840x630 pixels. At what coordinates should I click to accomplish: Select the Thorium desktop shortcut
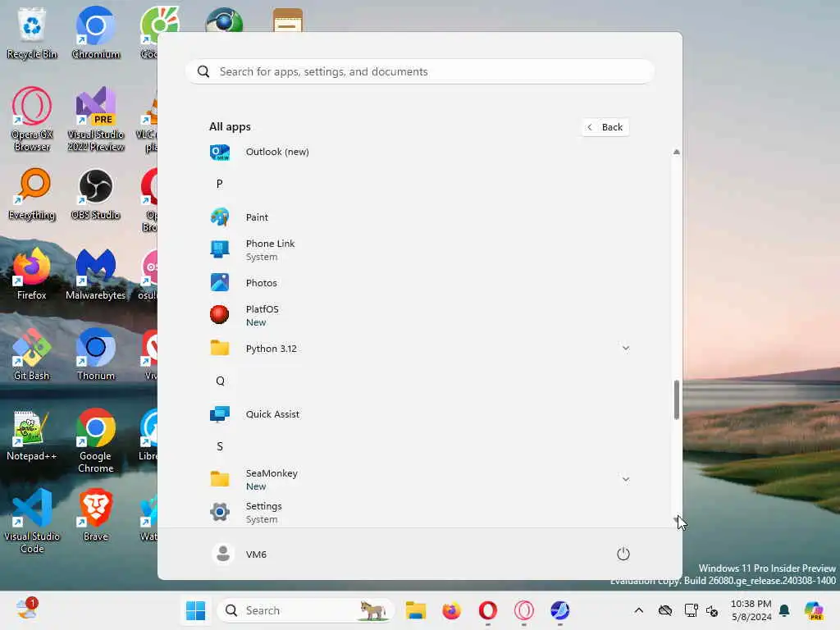click(96, 354)
